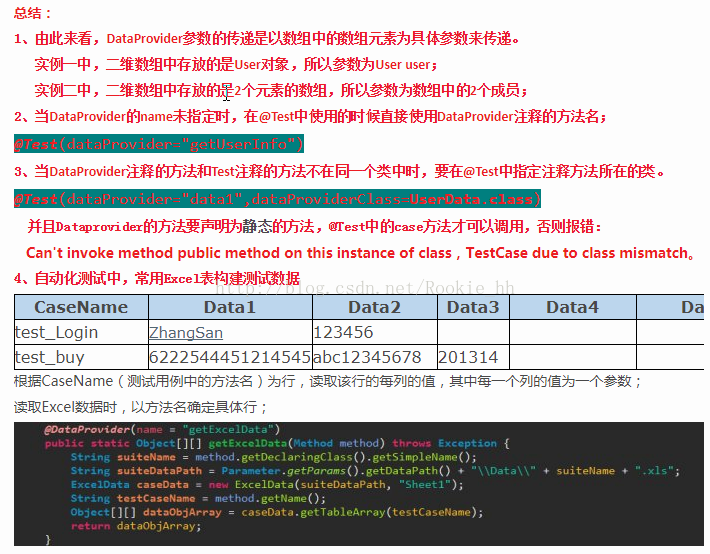Image resolution: width=710 pixels, height=554 pixels.
Task: Click the line starting 根据CaseName
Action: point(327,381)
